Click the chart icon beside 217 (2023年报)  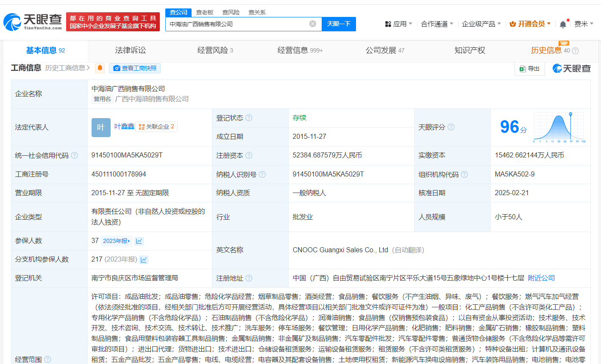tap(144, 259)
